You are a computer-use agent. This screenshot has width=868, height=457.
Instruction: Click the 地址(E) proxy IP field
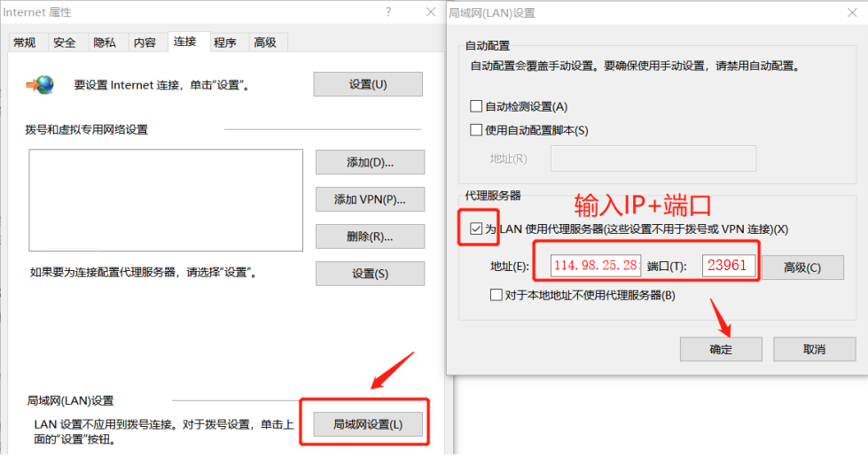pos(596,266)
